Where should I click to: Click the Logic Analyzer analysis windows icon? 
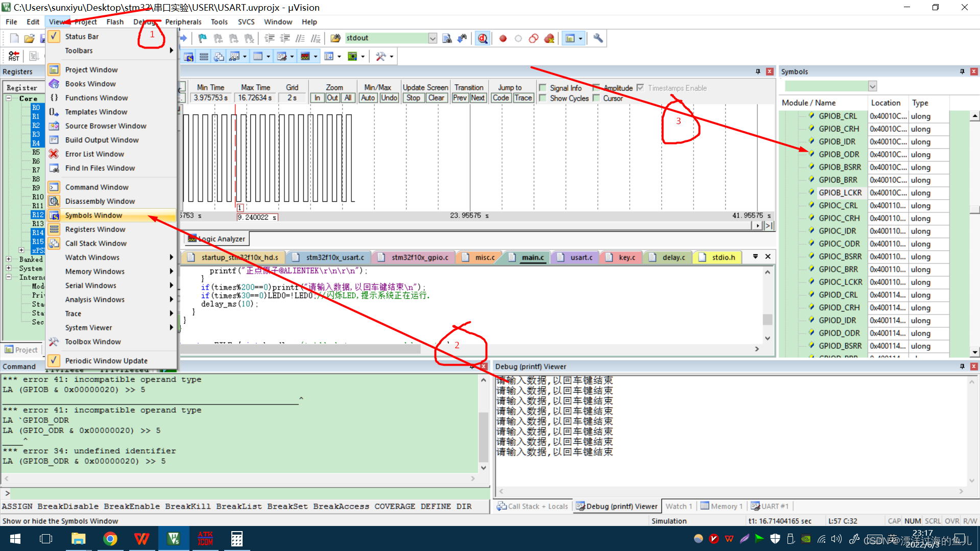pyautogui.click(x=305, y=56)
